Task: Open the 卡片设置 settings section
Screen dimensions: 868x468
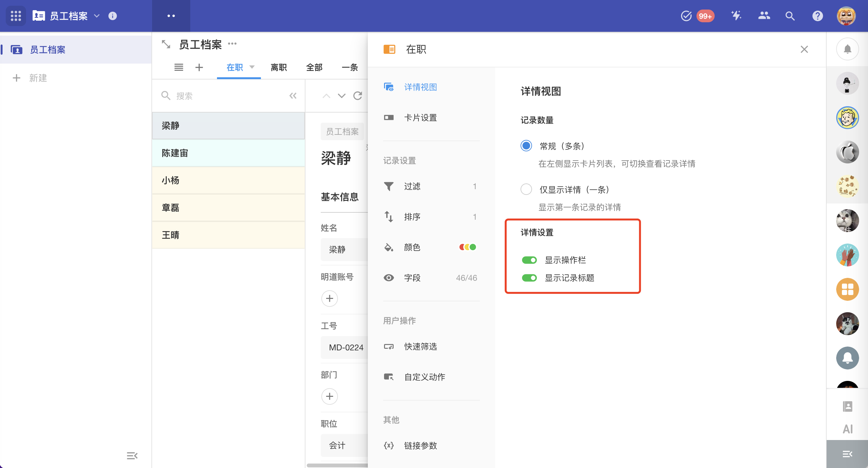Action: click(x=431, y=118)
